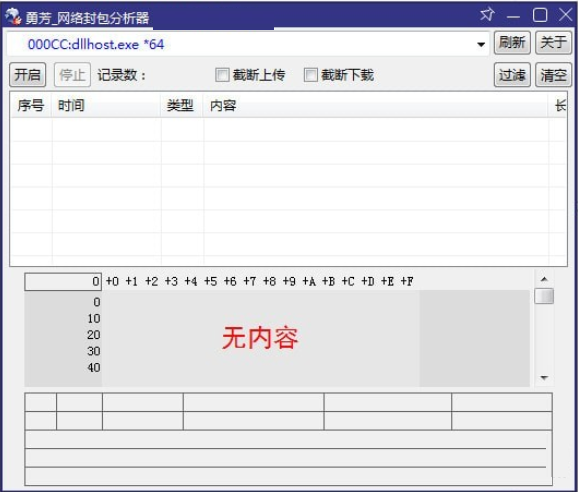Click hex row offset 10
This screenshot has height=492, width=578.
(94, 318)
